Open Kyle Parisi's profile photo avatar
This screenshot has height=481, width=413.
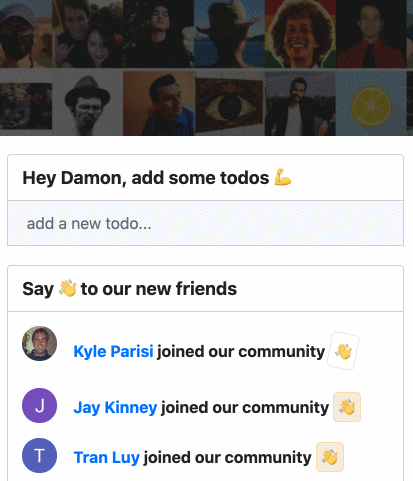pos(39,343)
